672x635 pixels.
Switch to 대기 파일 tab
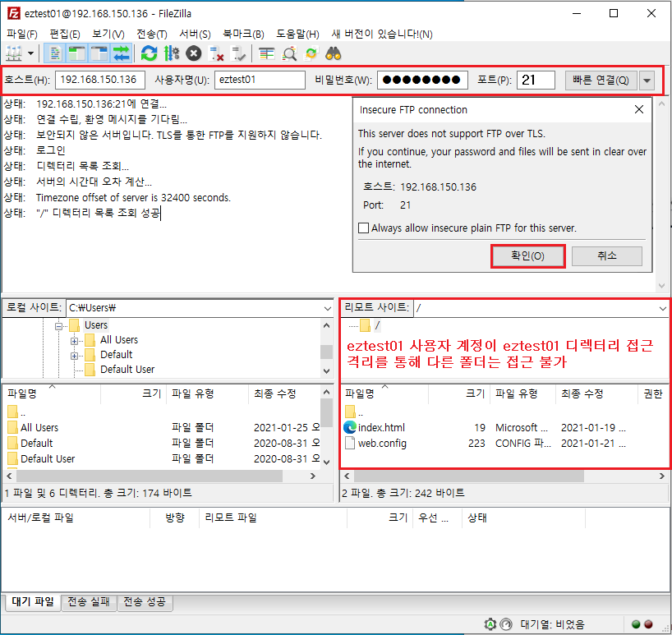[x=33, y=602]
